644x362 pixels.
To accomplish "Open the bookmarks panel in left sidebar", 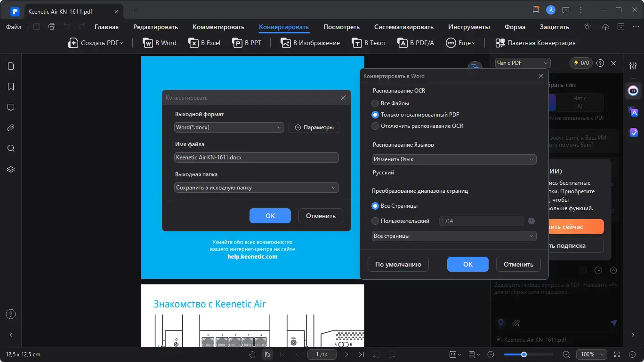I will click(x=11, y=87).
